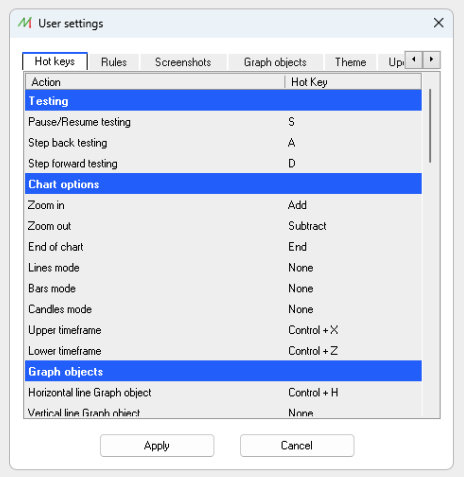Select the Lower timeframe row

point(223,351)
